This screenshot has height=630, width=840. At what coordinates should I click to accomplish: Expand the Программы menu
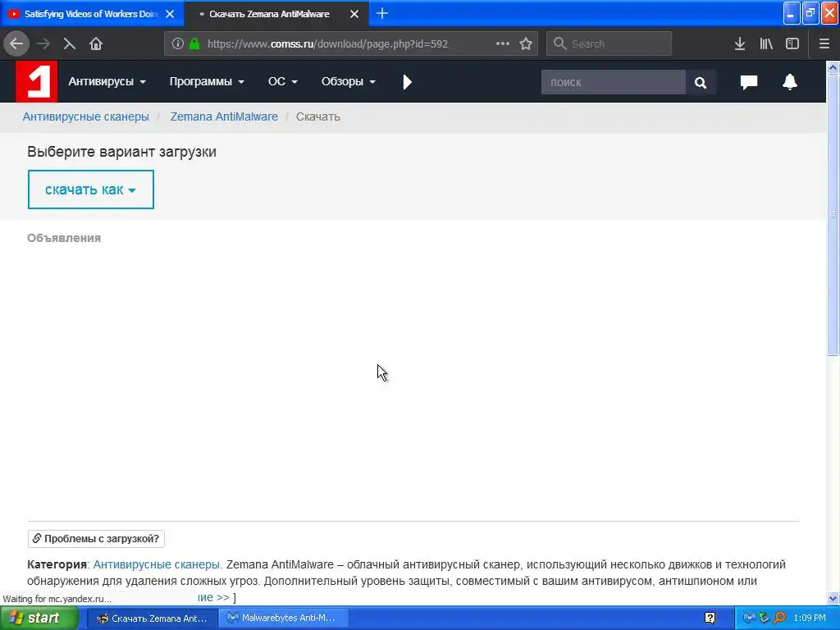pos(207,81)
